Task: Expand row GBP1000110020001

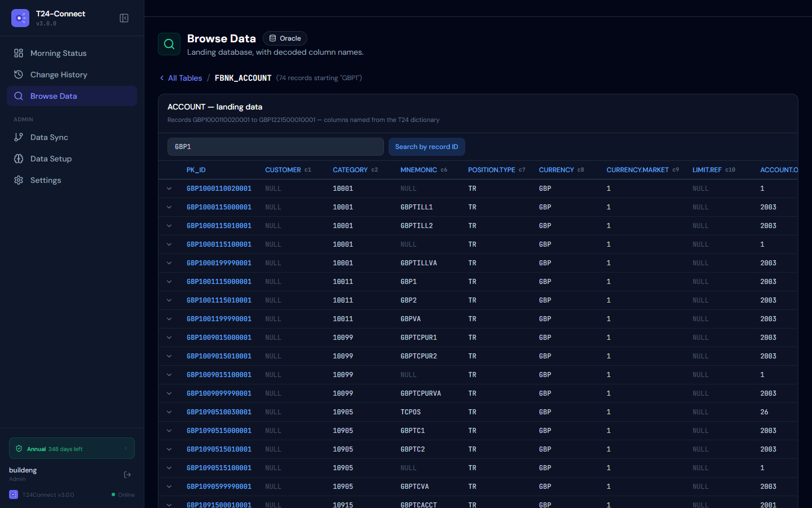Action: click(x=169, y=189)
